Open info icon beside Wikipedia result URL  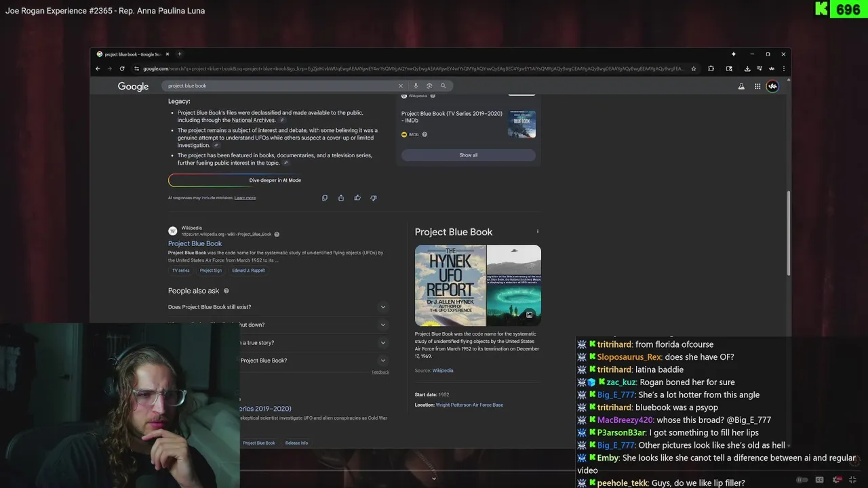coord(277,235)
